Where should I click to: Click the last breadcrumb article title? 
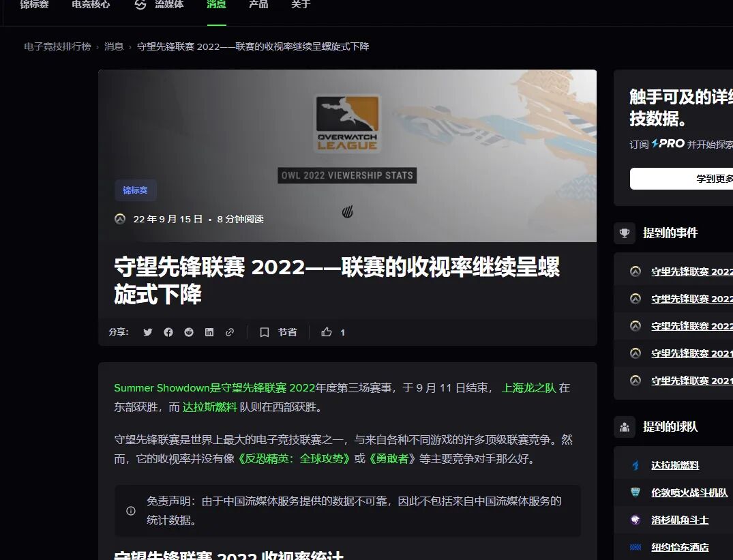[x=253, y=46]
